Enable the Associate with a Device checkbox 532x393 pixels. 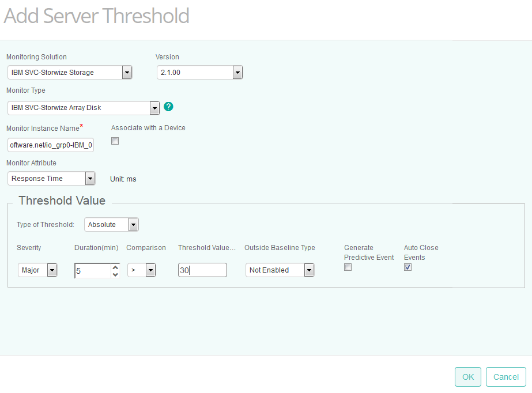(115, 141)
